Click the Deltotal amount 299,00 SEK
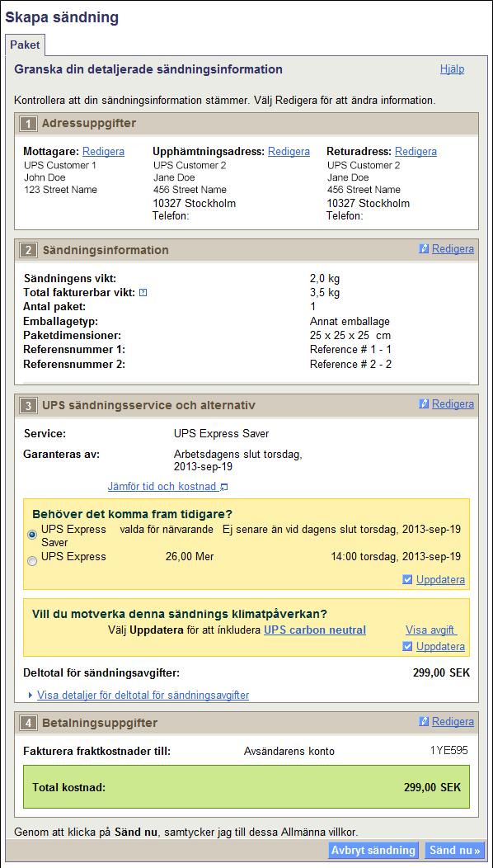The width and height of the screenshot is (493, 868). pyautogui.click(x=441, y=673)
